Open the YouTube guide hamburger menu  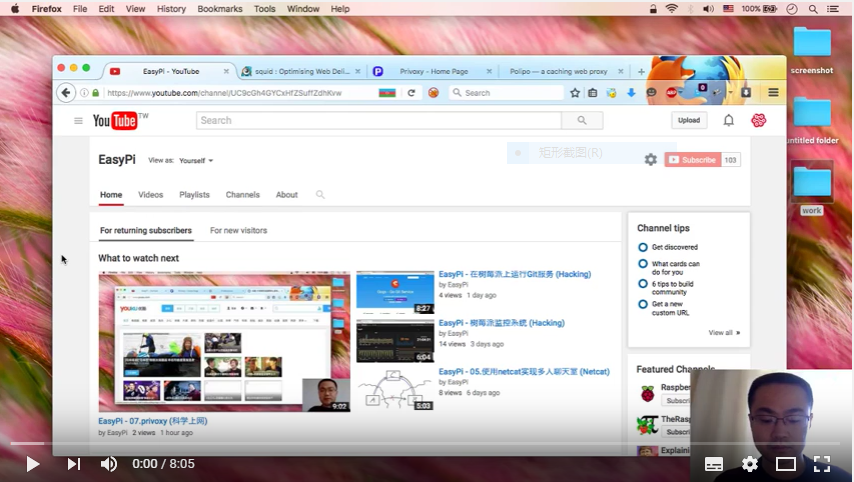point(78,120)
